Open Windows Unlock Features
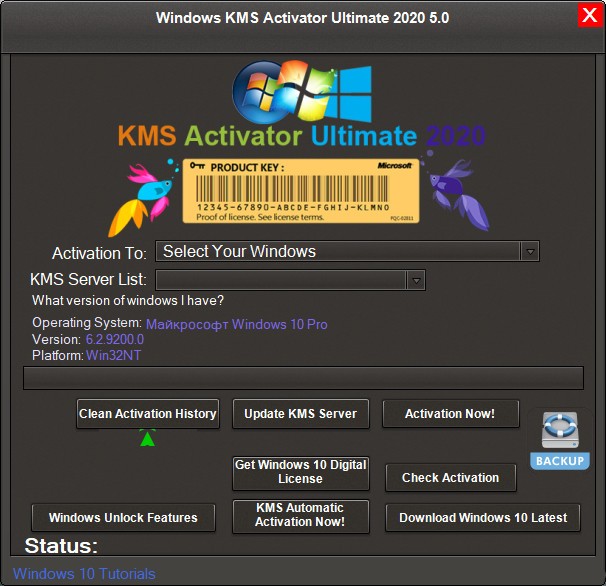606x586 pixels. [x=123, y=518]
